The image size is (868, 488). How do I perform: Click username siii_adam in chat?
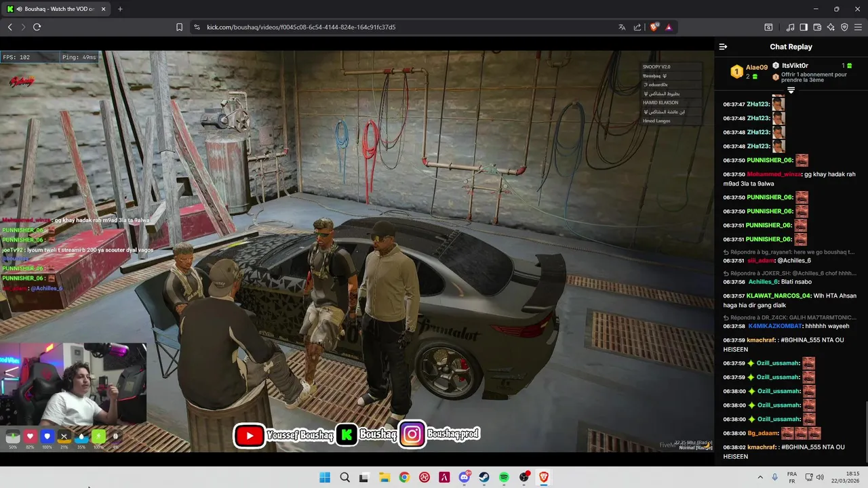(761, 260)
